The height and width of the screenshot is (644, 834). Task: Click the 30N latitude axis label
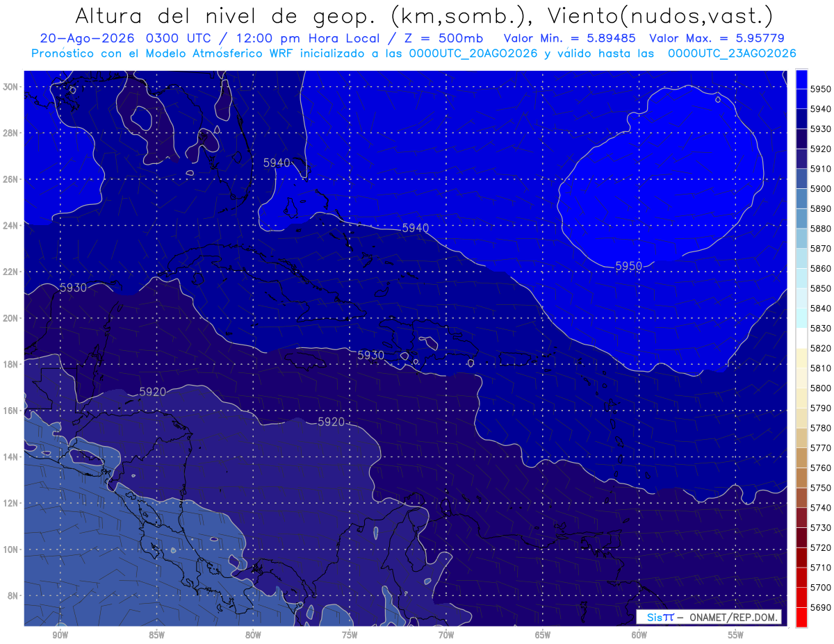coord(12,87)
